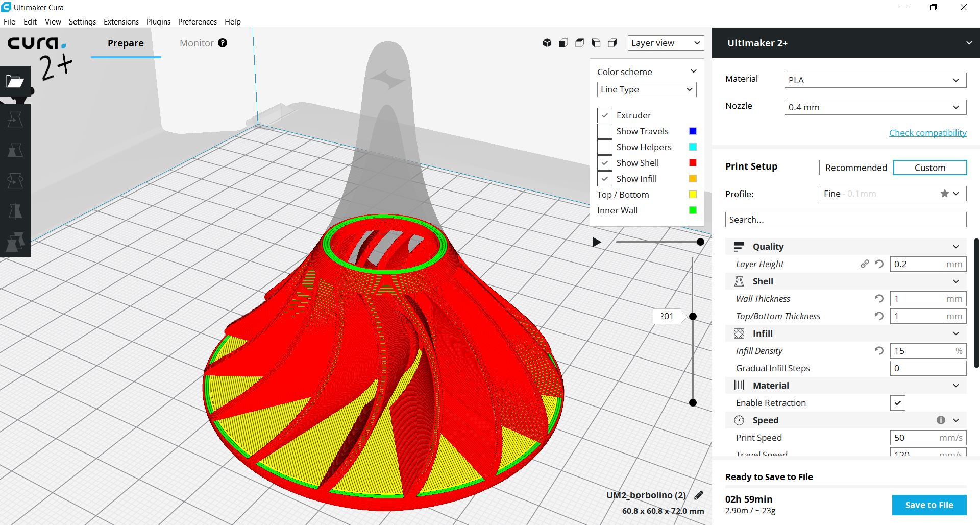Image resolution: width=980 pixels, height=525 pixels.
Task: Collapse the Infill settings section
Action: 955,333
